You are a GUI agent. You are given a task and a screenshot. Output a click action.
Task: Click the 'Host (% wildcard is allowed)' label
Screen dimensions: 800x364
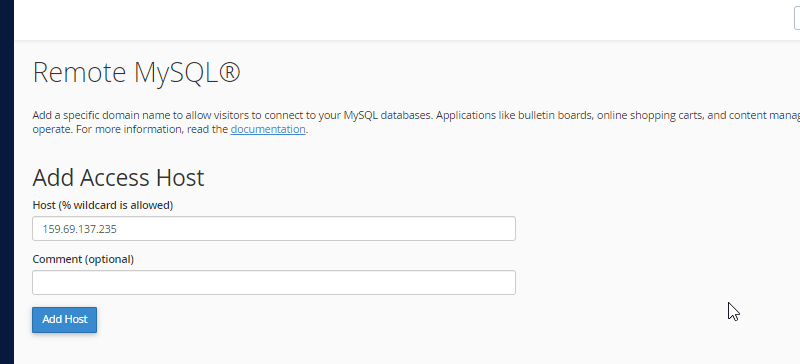pos(103,205)
